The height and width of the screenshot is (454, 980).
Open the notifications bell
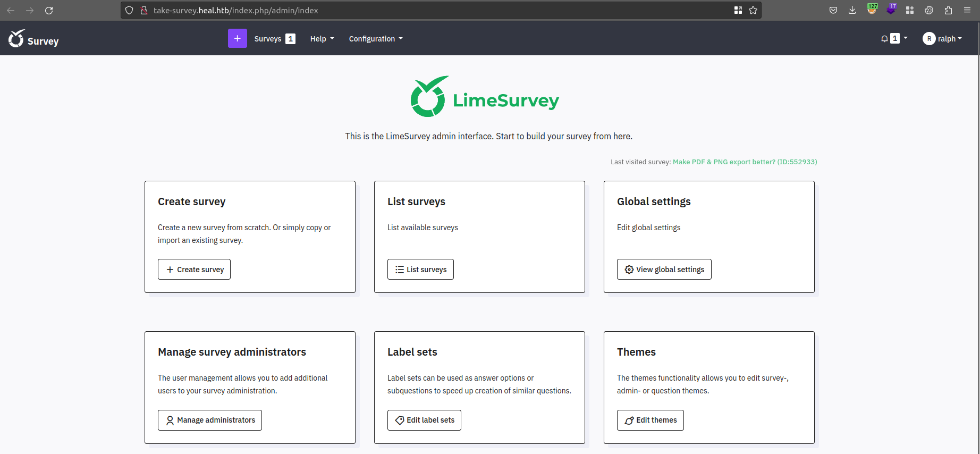point(884,38)
